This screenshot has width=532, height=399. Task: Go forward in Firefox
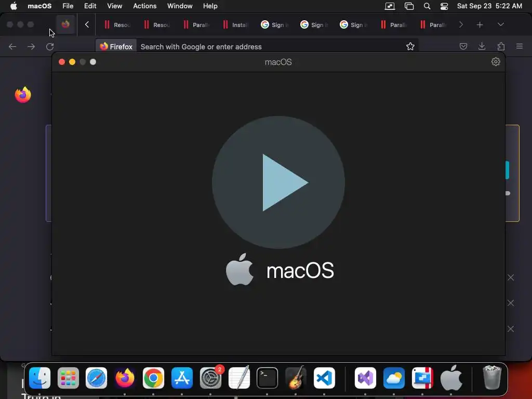[x=31, y=46]
